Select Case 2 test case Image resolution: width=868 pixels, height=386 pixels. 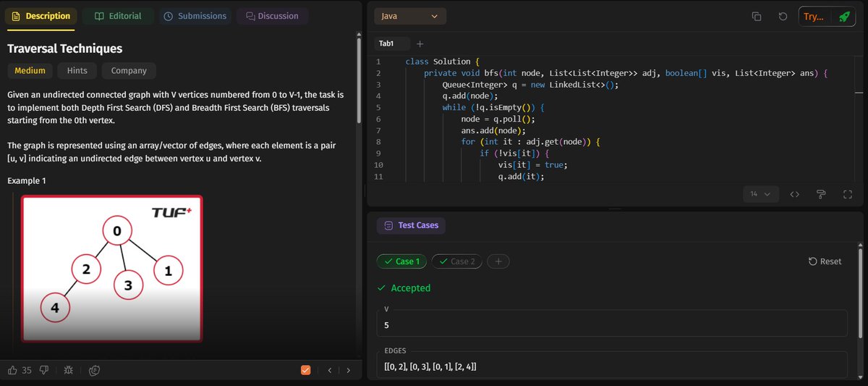click(x=456, y=261)
